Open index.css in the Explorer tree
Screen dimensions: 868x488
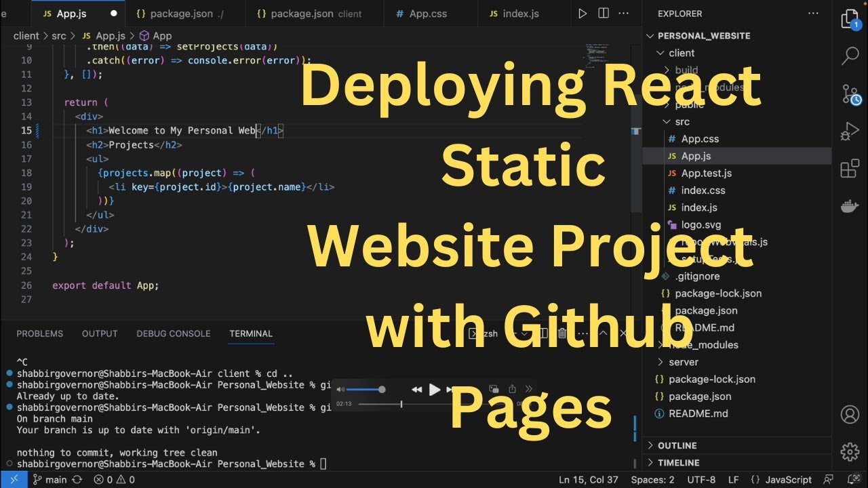(737, 190)
